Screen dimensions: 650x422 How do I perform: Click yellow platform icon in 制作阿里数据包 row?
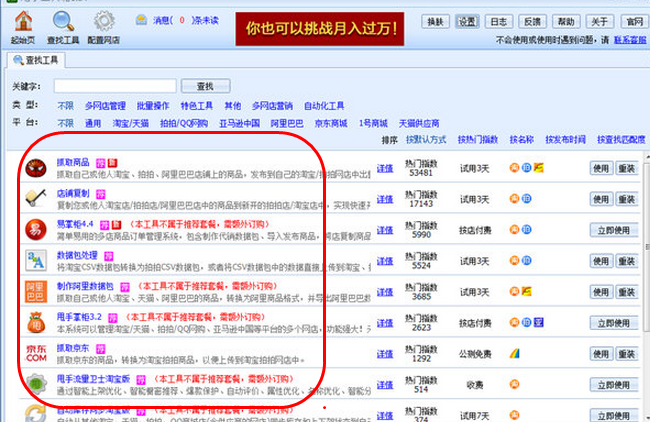click(x=526, y=291)
